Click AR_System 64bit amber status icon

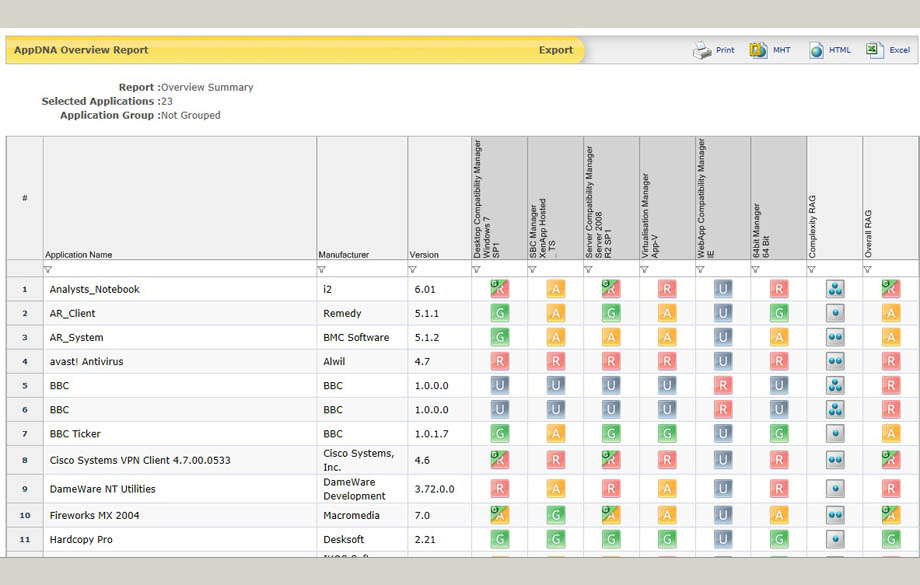click(779, 337)
